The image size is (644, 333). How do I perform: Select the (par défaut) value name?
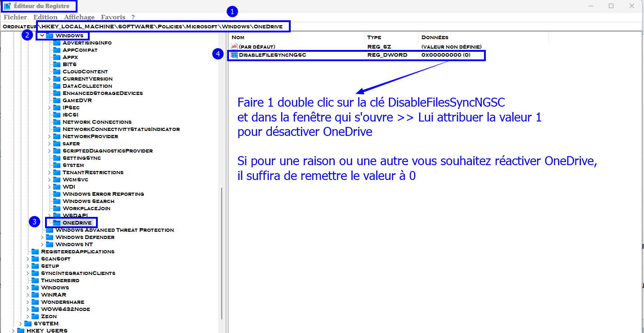coord(257,47)
